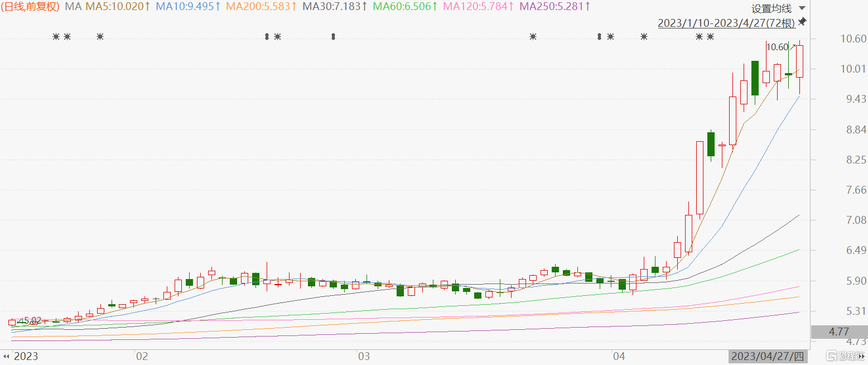Open the 设置均线 moving-average settings
868x365 pixels.
pyautogui.click(x=771, y=8)
